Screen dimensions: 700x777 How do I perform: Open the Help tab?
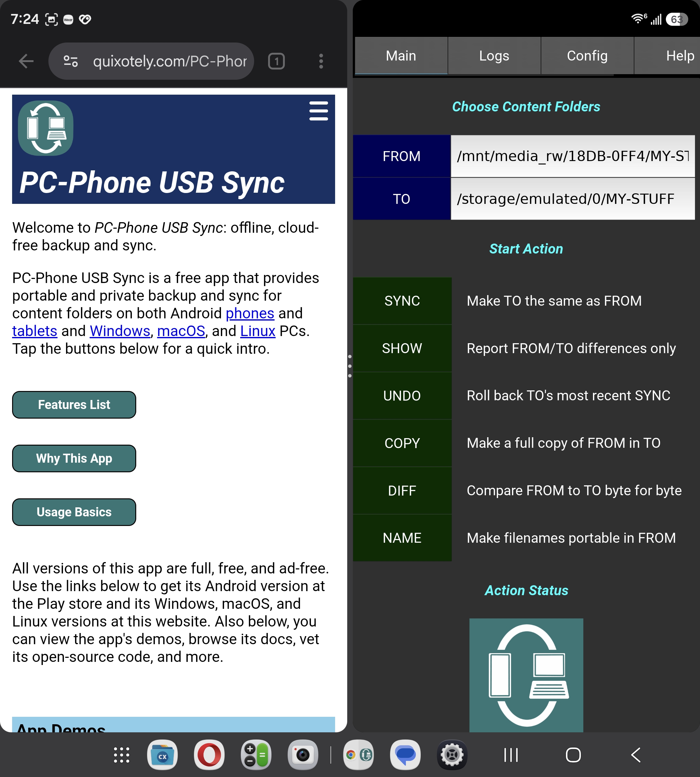coord(667,56)
